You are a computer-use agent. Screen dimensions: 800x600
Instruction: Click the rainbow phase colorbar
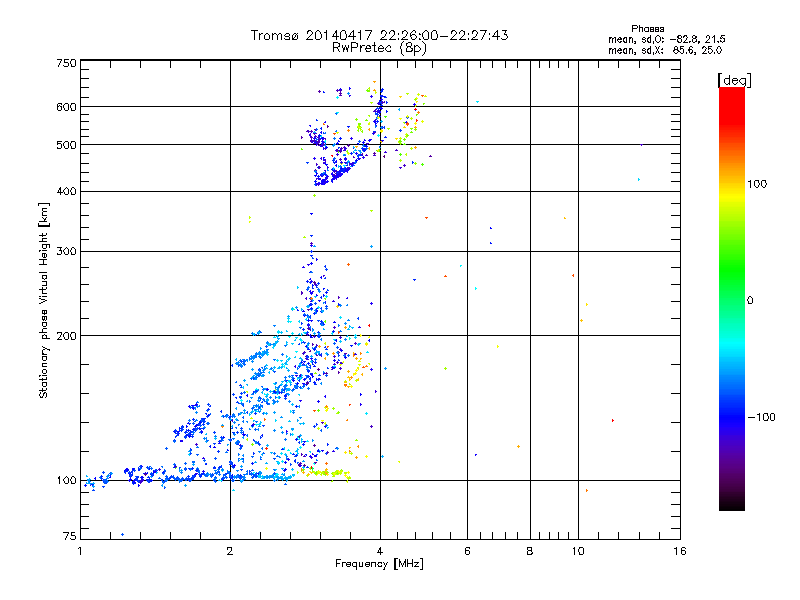pos(732,298)
